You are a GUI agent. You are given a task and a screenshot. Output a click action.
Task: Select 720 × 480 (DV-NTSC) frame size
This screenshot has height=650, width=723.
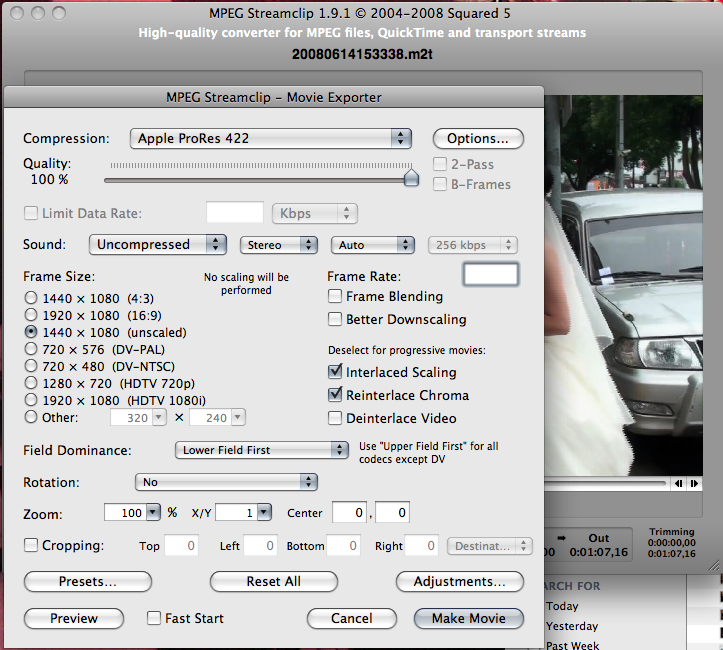click(x=31, y=366)
